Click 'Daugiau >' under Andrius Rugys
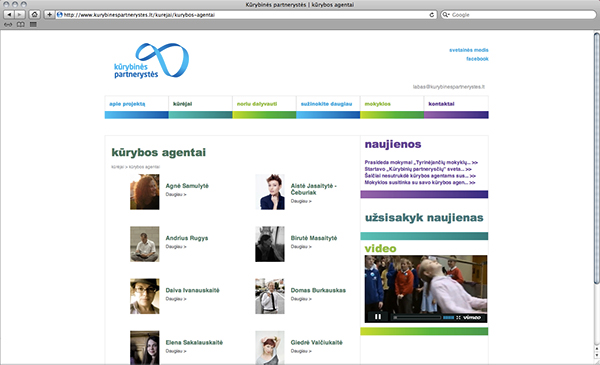Screen dimensions: 600x365 [176, 247]
